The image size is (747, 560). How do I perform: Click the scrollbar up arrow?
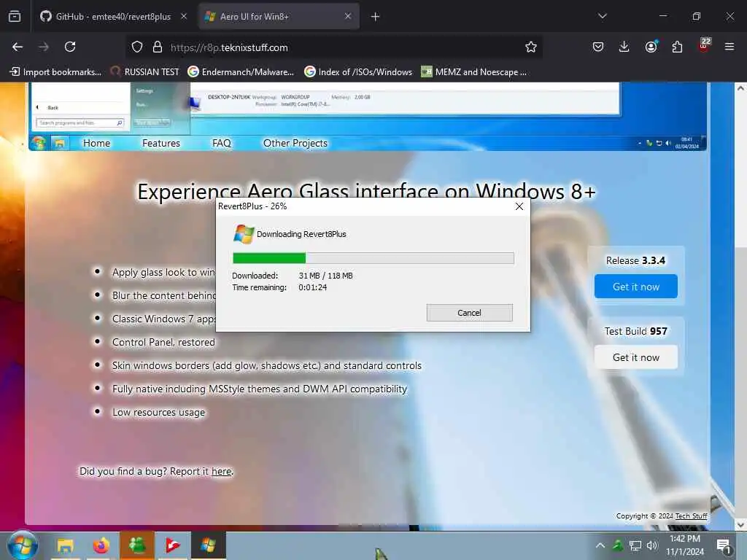pos(740,88)
